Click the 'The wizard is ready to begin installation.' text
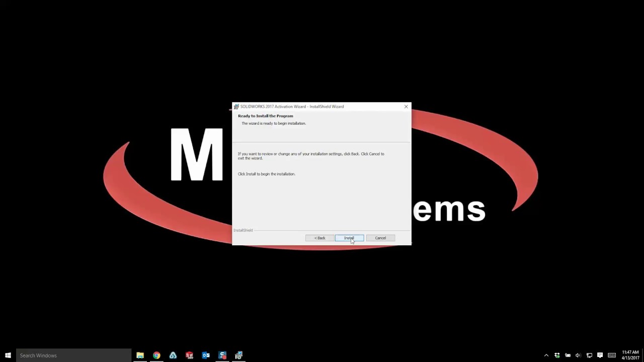The height and width of the screenshot is (362, 644). tap(274, 123)
